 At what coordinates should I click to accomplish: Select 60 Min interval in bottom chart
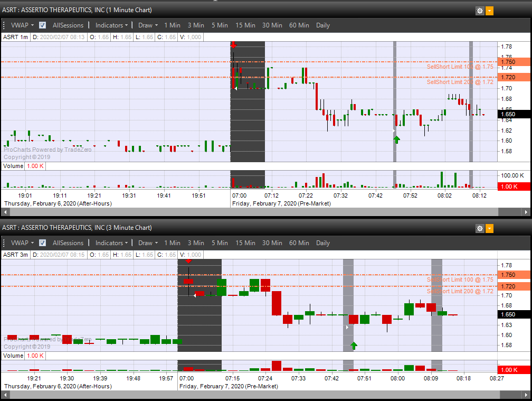click(x=299, y=243)
